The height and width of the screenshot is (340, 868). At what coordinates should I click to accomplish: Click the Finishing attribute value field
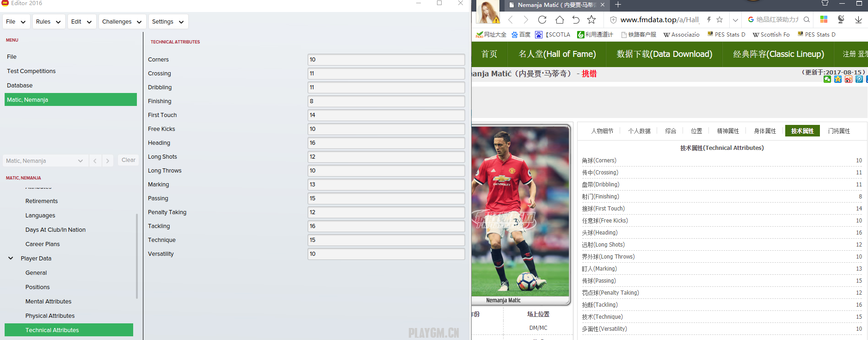386,101
